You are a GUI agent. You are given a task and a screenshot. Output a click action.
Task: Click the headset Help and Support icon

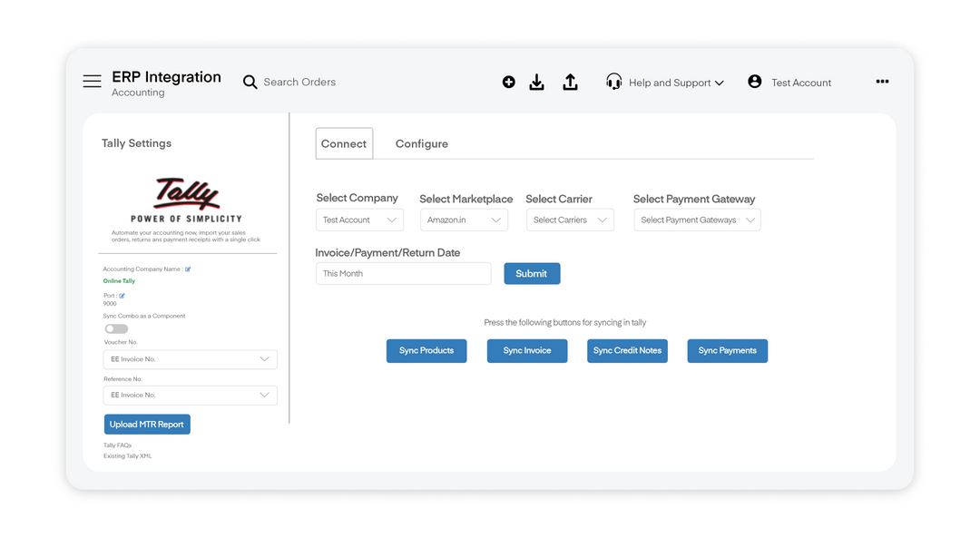pos(614,81)
